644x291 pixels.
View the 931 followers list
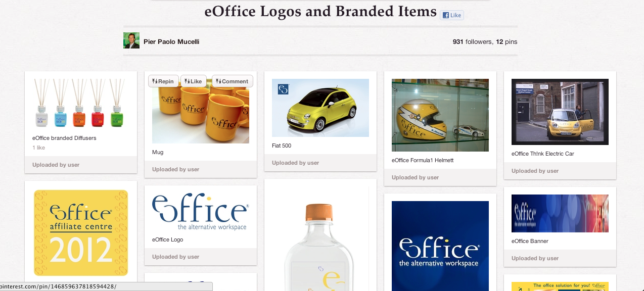pyautogui.click(x=472, y=41)
